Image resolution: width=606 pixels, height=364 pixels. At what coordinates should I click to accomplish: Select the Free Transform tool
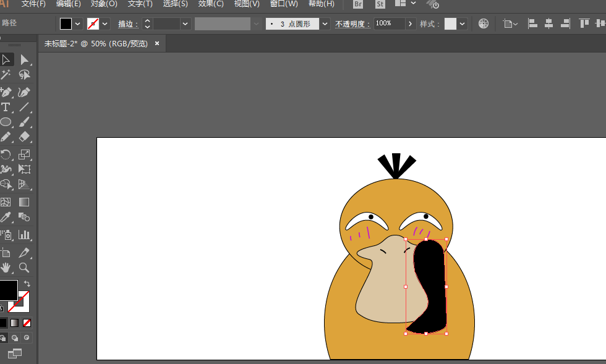24,169
